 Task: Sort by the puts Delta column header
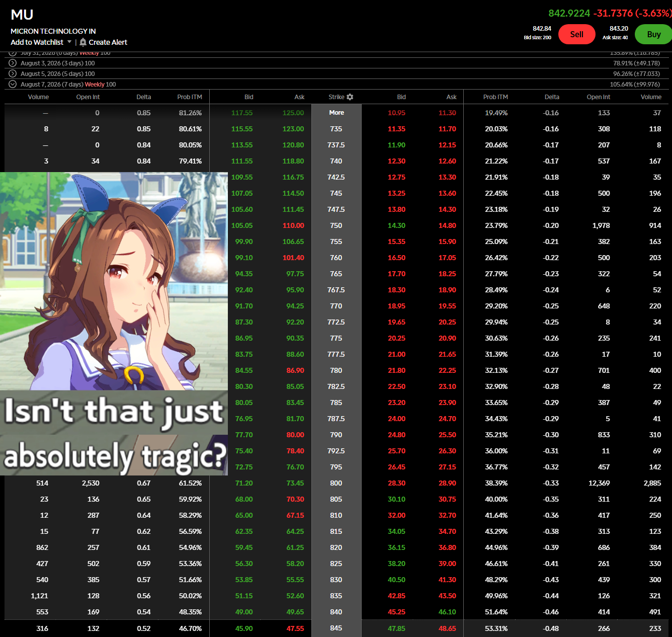552,97
